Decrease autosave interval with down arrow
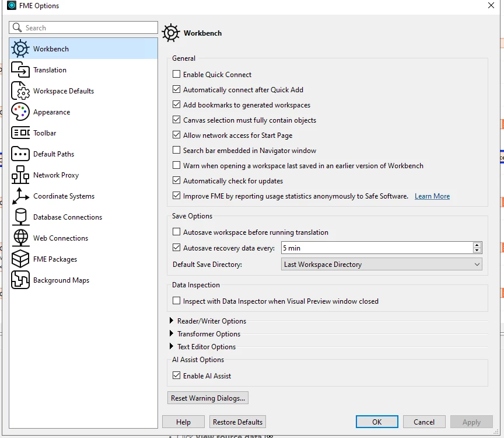This screenshot has width=504, height=438. tap(477, 251)
